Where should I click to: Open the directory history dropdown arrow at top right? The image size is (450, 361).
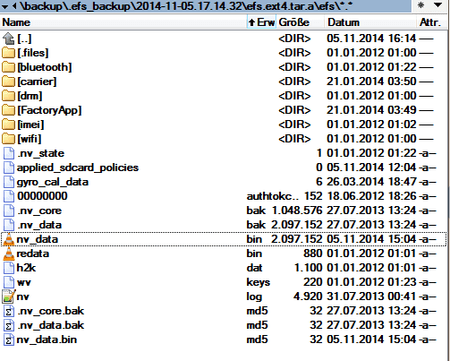[x=438, y=5]
